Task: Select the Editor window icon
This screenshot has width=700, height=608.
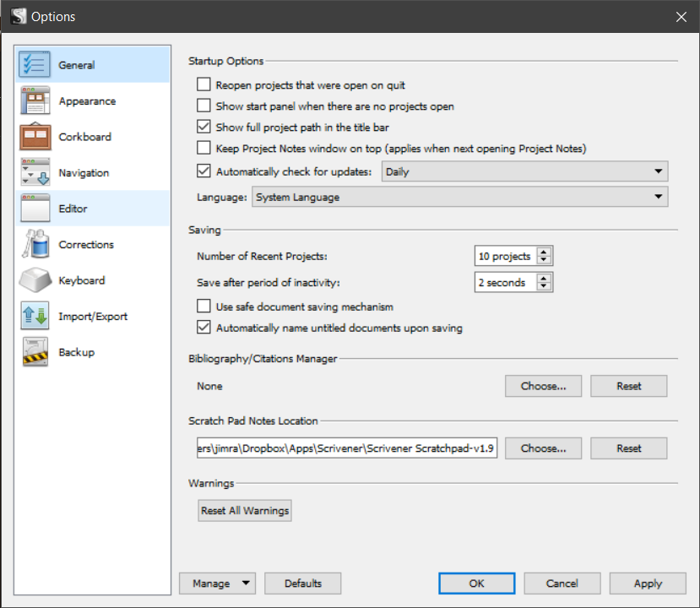Action: 35,209
